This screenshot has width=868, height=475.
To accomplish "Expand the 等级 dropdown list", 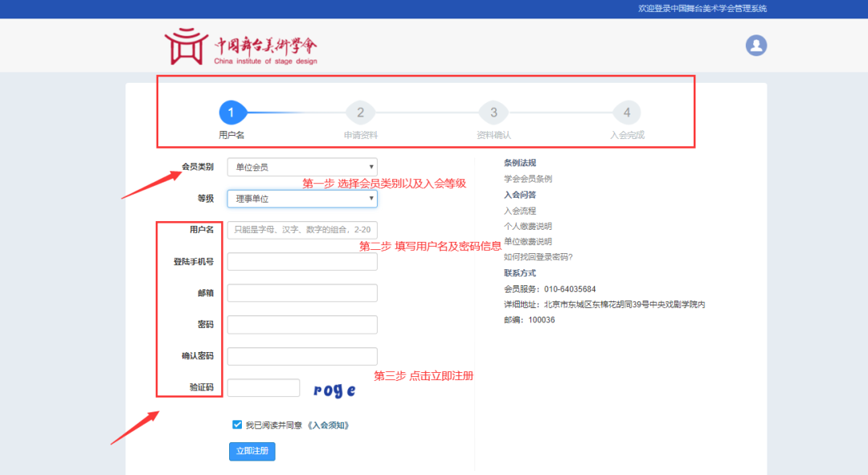I will (302, 199).
